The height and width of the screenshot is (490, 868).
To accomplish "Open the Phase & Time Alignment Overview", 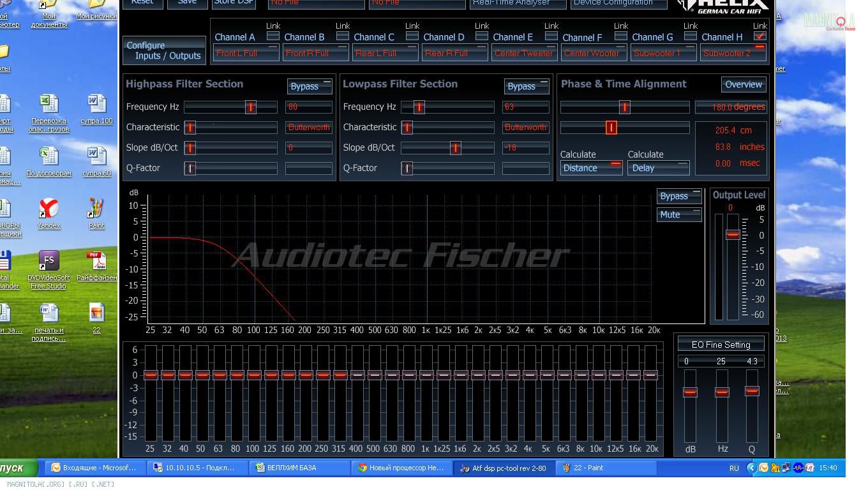I will coord(744,84).
